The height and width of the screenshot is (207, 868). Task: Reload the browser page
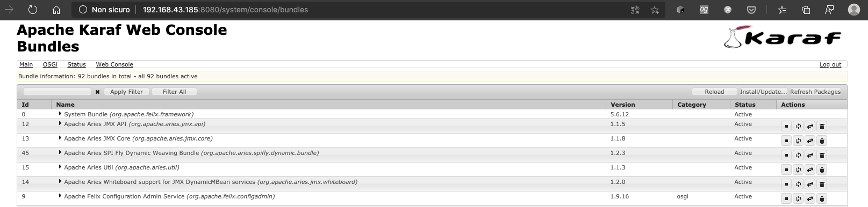pos(33,10)
